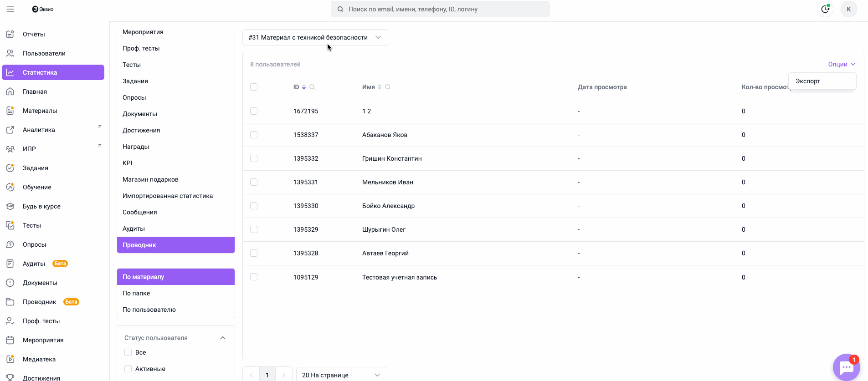Sort table by ID column arrows

tap(304, 87)
